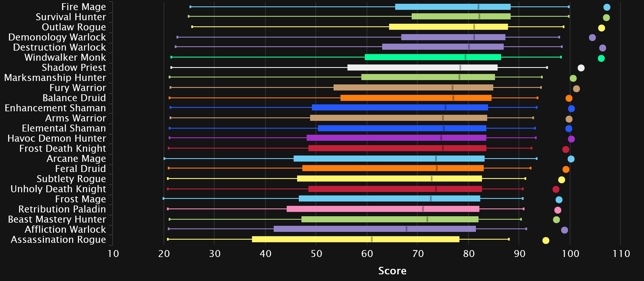Select the Survival Hunter label
The width and height of the screenshot is (644, 281).
(71, 17)
